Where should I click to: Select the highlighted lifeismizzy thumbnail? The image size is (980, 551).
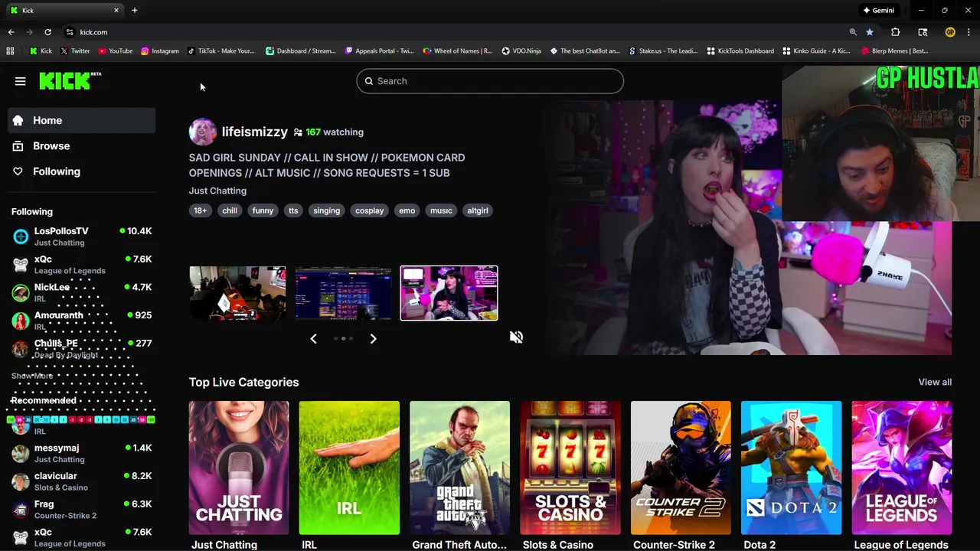click(449, 293)
